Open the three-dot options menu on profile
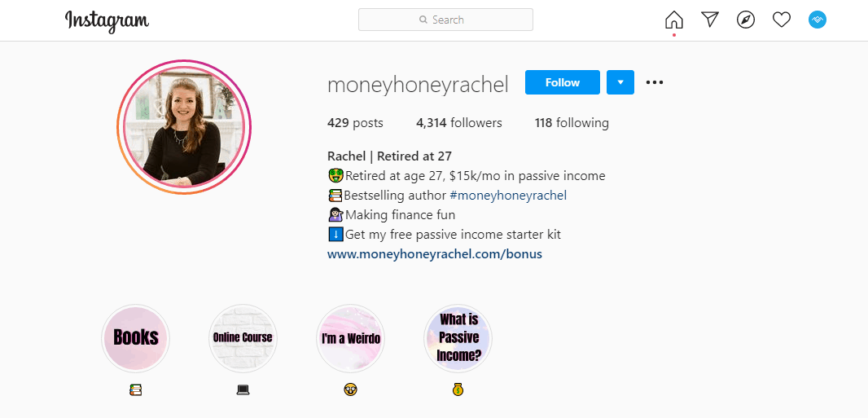The image size is (868, 418). 655,82
